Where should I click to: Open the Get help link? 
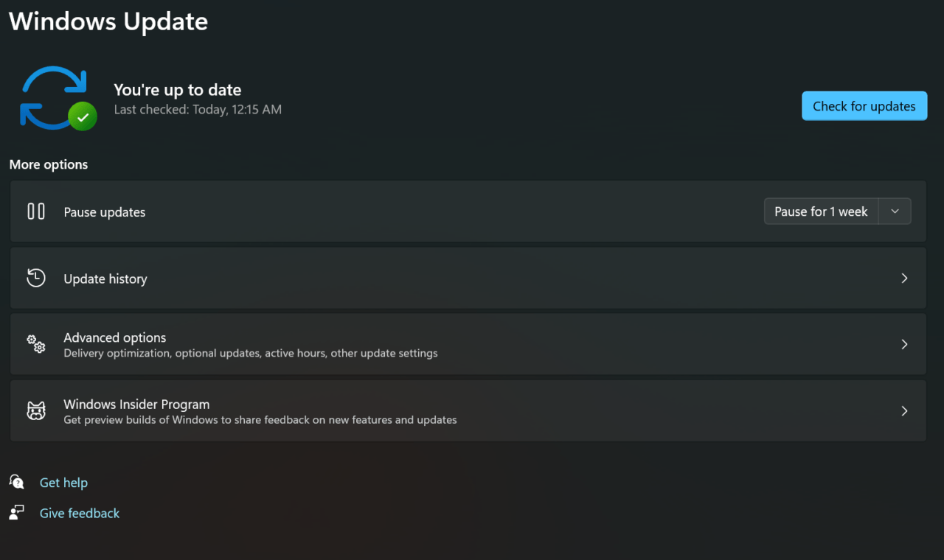point(63,483)
